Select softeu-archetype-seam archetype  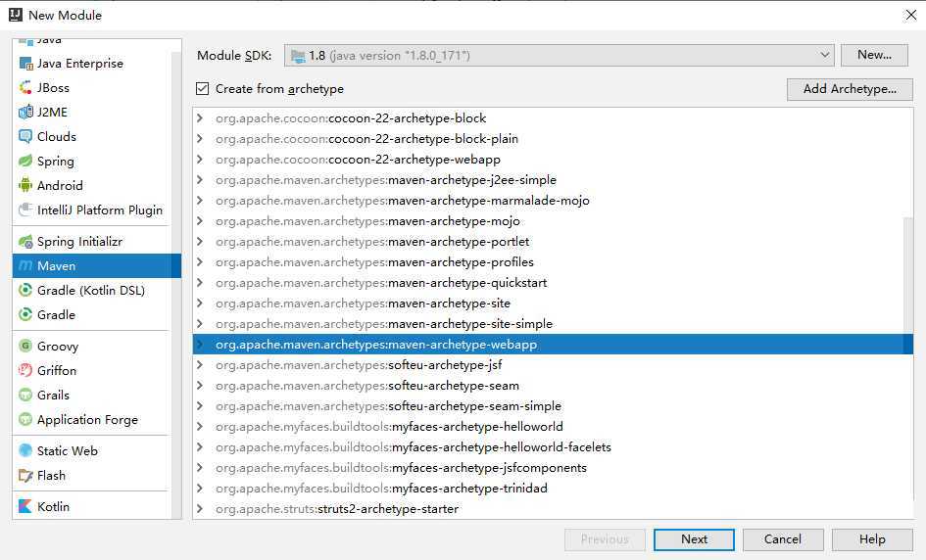(x=553, y=386)
